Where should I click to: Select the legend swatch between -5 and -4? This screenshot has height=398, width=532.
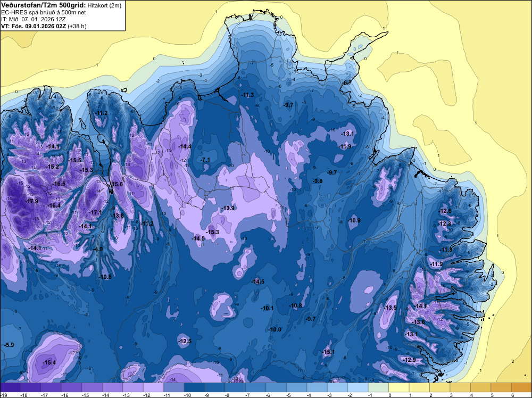click(296, 387)
